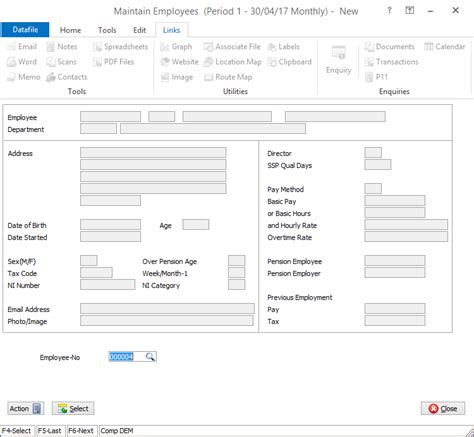
Task: Open the Calendar icon in Enquiries
Action: point(429,47)
